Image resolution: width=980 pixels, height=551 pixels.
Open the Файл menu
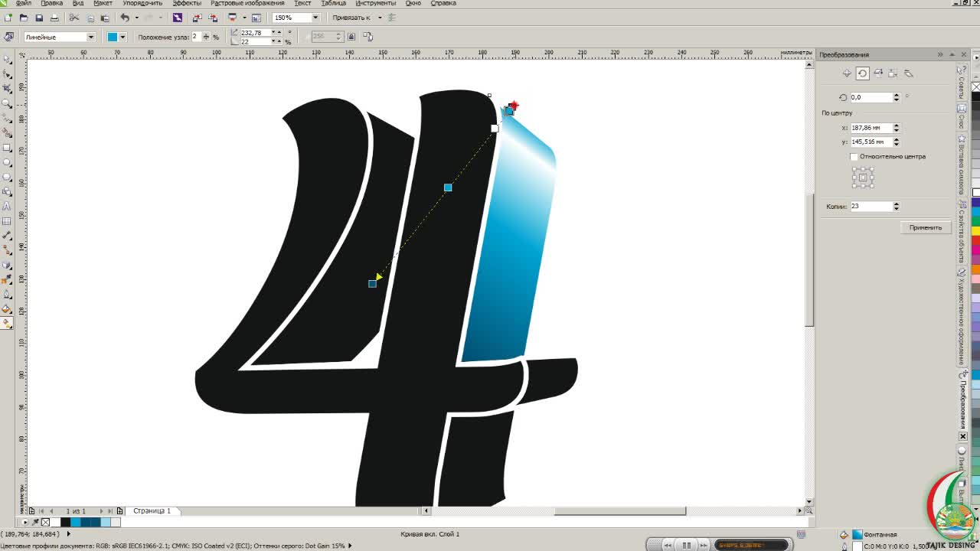[x=24, y=3]
